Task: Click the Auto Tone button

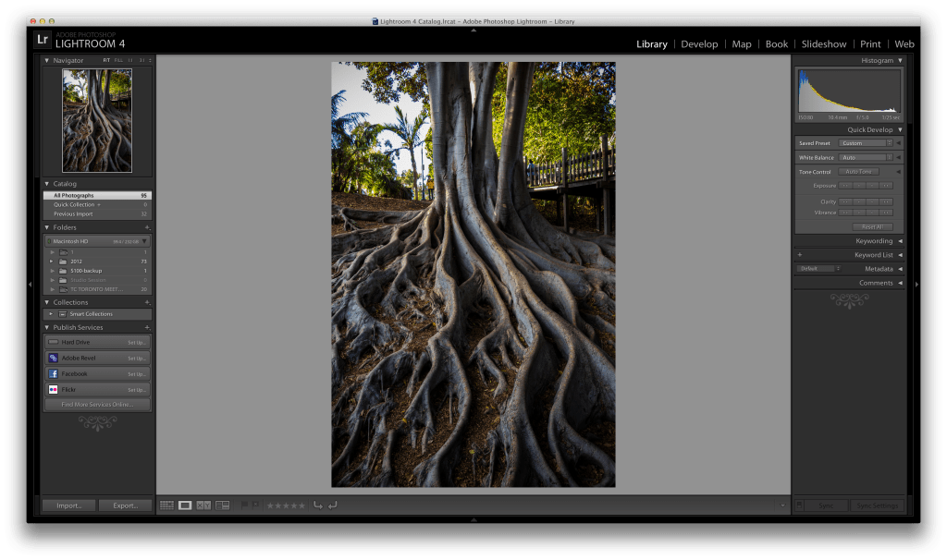Action: (x=859, y=172)
